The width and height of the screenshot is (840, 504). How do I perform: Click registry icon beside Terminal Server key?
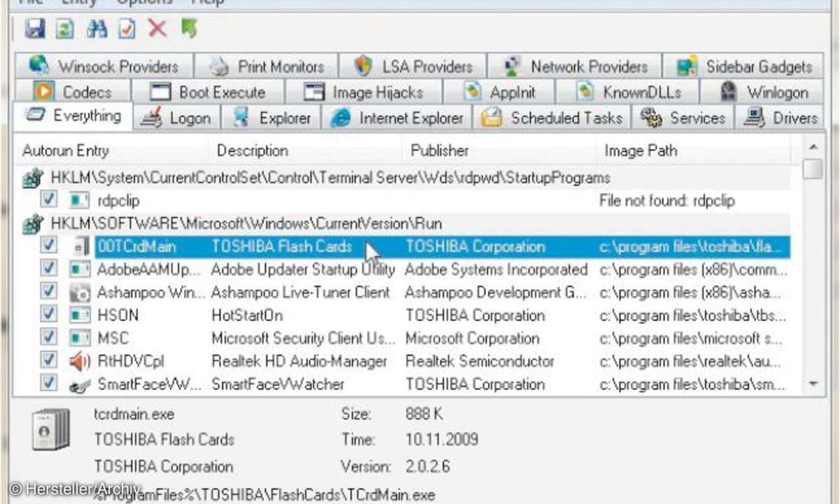point(34,178)
